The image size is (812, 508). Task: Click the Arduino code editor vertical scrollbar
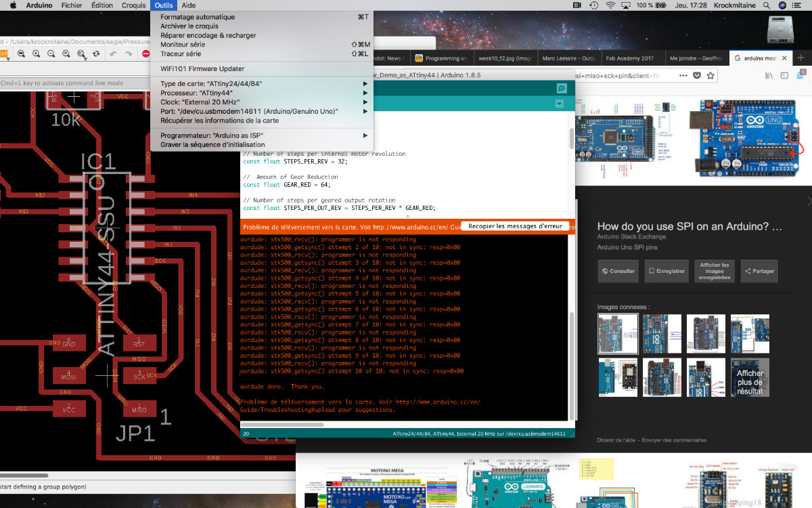pyautogui.click(x=570, y=138)
